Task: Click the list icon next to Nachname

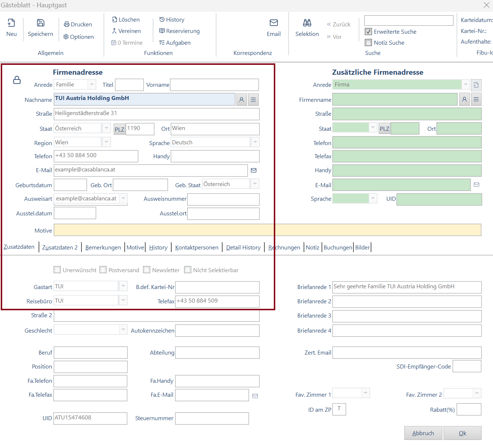Action: pos(254,100)
